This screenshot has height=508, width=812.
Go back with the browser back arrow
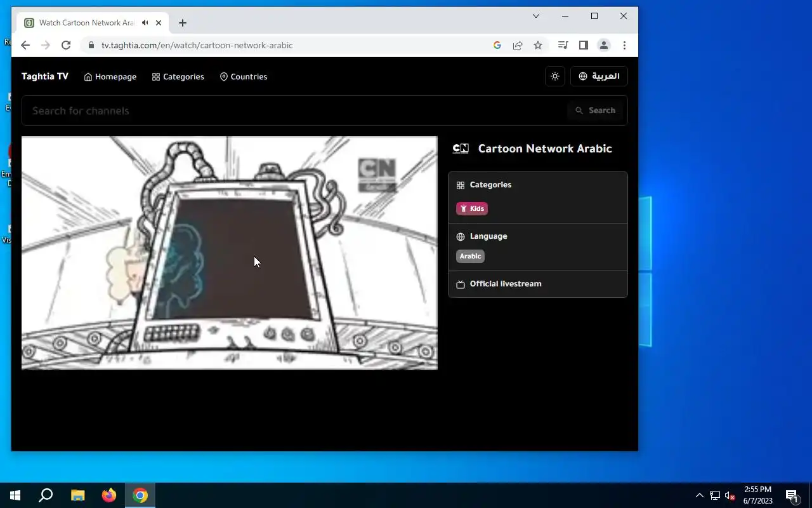click(x=25, y=45)
